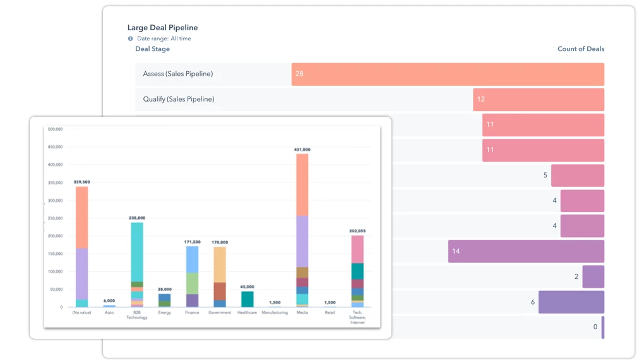This screenshot has height=364, width=644.
Task: Click the B2B Technology column totaling 238,800
Action: (137, 265)
